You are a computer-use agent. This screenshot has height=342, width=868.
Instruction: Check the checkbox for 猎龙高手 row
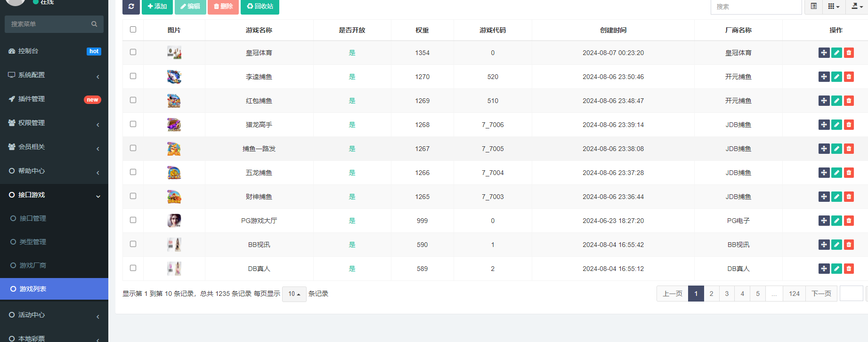133,124
